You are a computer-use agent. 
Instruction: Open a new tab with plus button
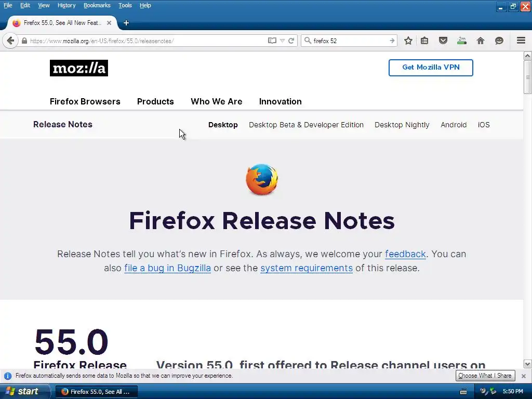126,23
